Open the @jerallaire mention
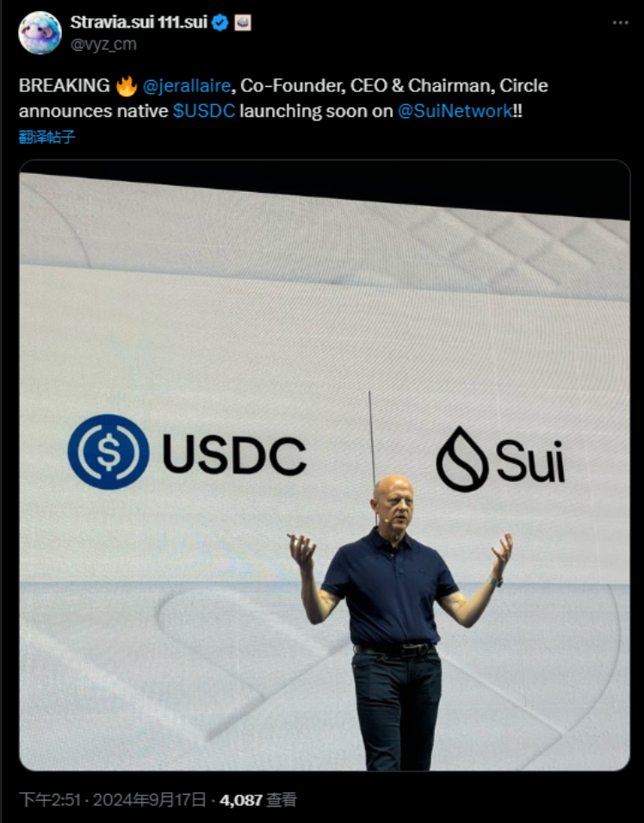Viewport: 644px width, 823px height. tap(186, 85)
